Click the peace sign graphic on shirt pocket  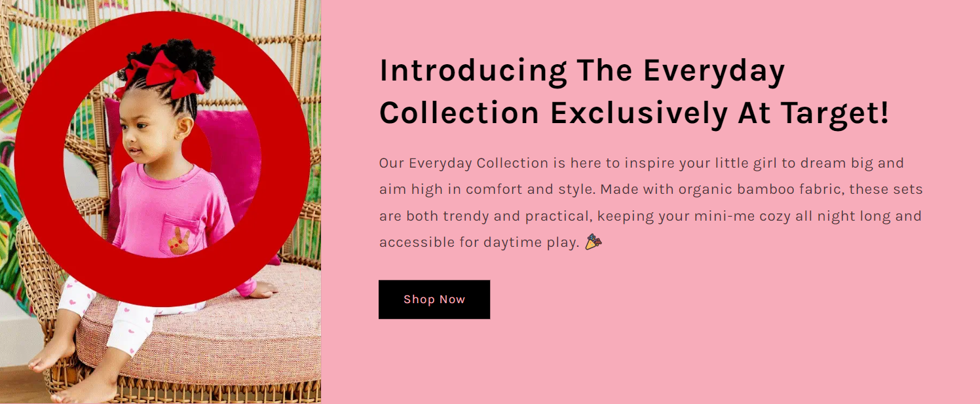(179, 242)
